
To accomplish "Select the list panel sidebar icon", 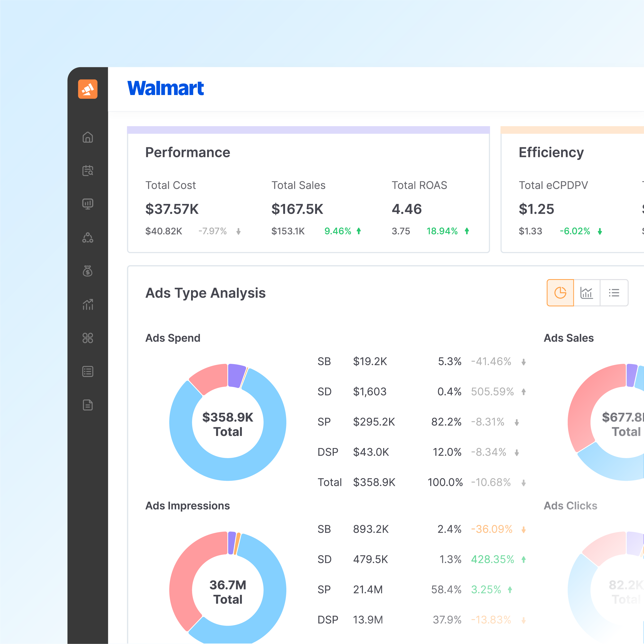I will 88,371.
